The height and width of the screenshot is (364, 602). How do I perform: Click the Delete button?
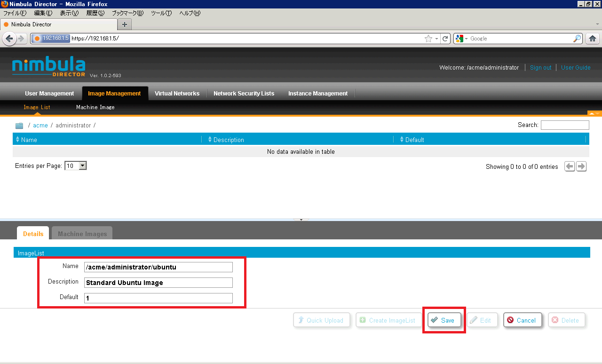[x=566, y=320]
